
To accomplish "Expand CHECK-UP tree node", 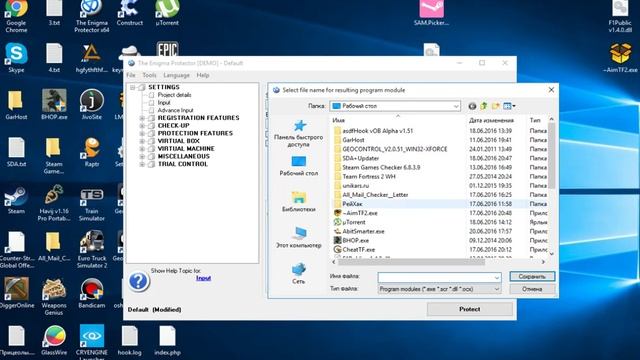I will pyautogui.click(x=142, y=126).
